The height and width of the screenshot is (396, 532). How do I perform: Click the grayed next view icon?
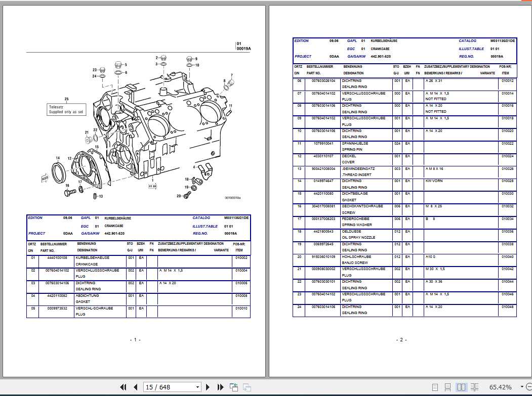pyautogui.click(x=247, y=386)
